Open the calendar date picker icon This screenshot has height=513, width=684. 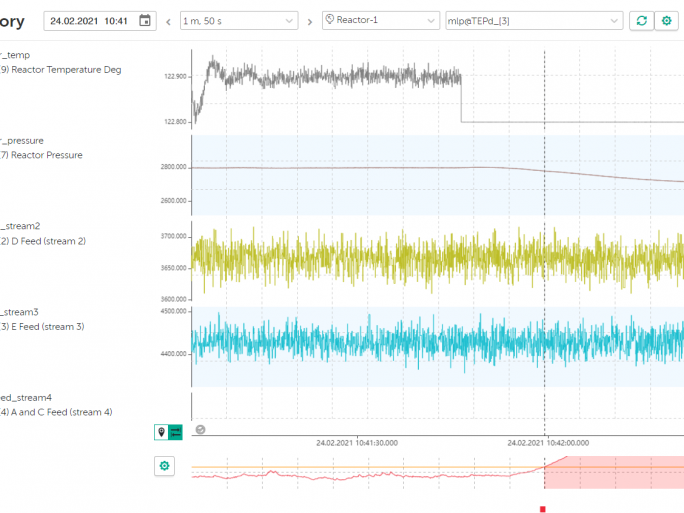tap(145, 21)
